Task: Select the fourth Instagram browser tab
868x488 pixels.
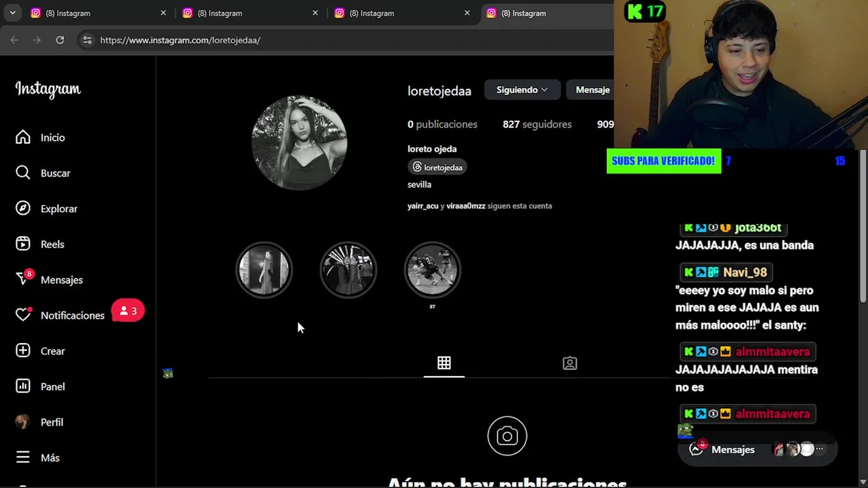Action: click(x=547, y=13)
